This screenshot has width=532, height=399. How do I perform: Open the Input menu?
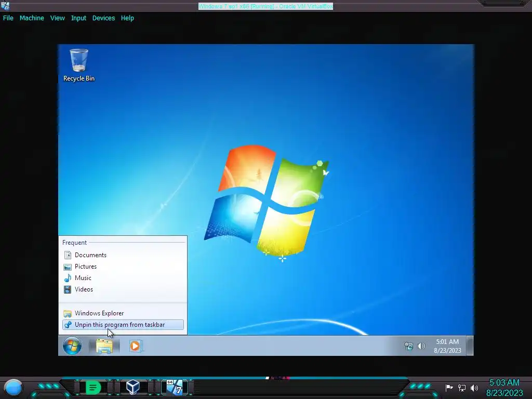point(78,18)
